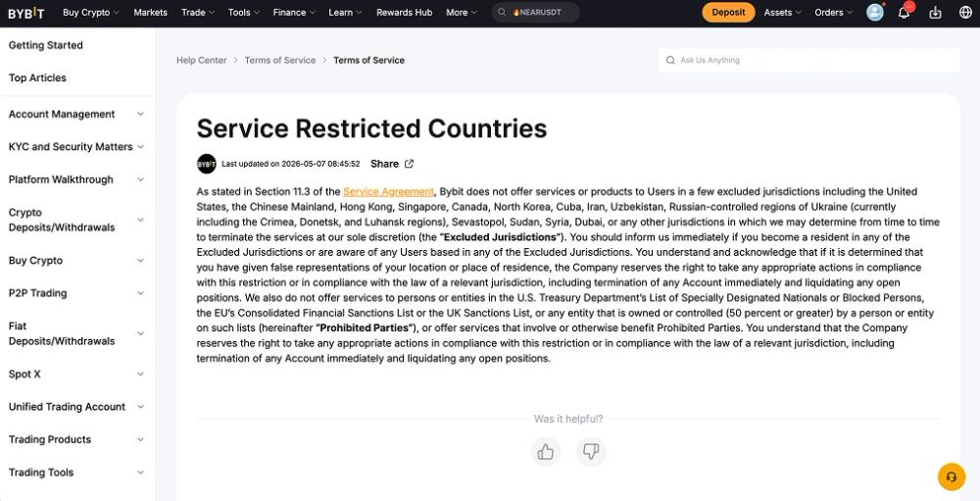
Task: Click the Deposit button
Action: [x=728, y=13]
